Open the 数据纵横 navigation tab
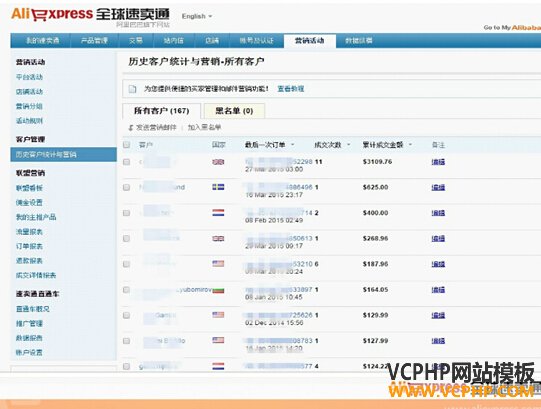Viewport: 541px width, 409px height. pyautogui.click(x=359, y=40)
